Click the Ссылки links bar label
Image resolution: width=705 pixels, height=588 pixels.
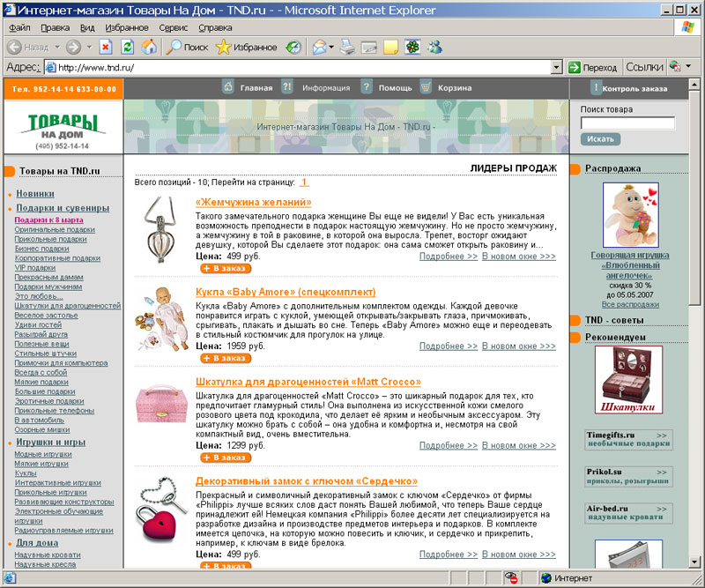click(644, 67)
